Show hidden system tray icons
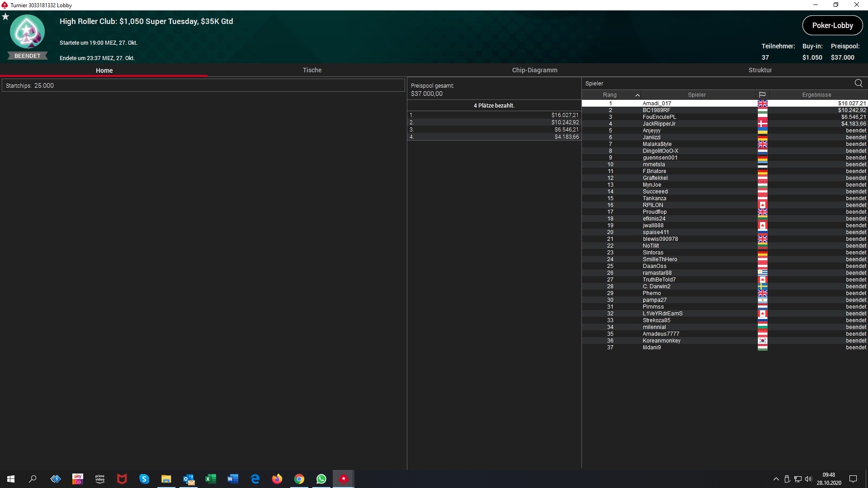The image size is (868, 488). point(776,479)
